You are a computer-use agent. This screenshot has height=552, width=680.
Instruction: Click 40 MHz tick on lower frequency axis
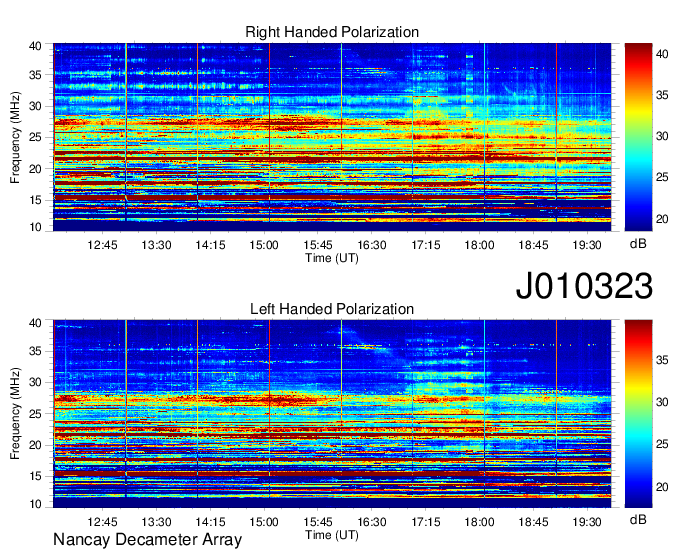click(35, 323)
